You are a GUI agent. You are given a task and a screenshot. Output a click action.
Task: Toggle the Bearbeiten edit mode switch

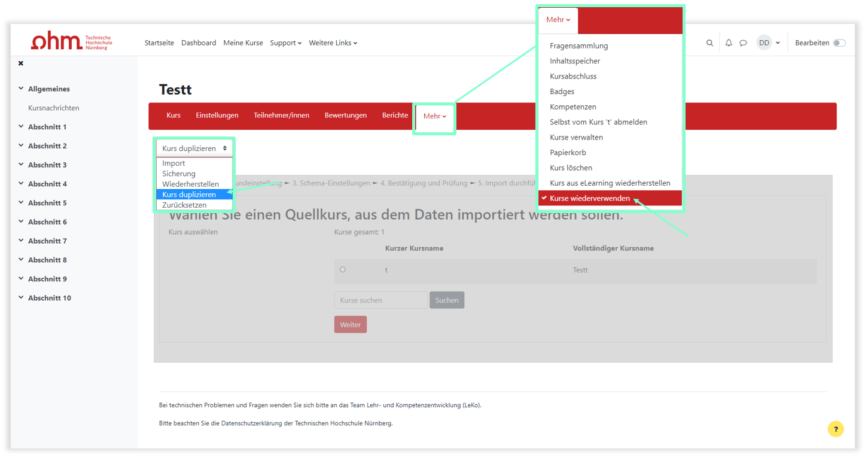[839, 43]
